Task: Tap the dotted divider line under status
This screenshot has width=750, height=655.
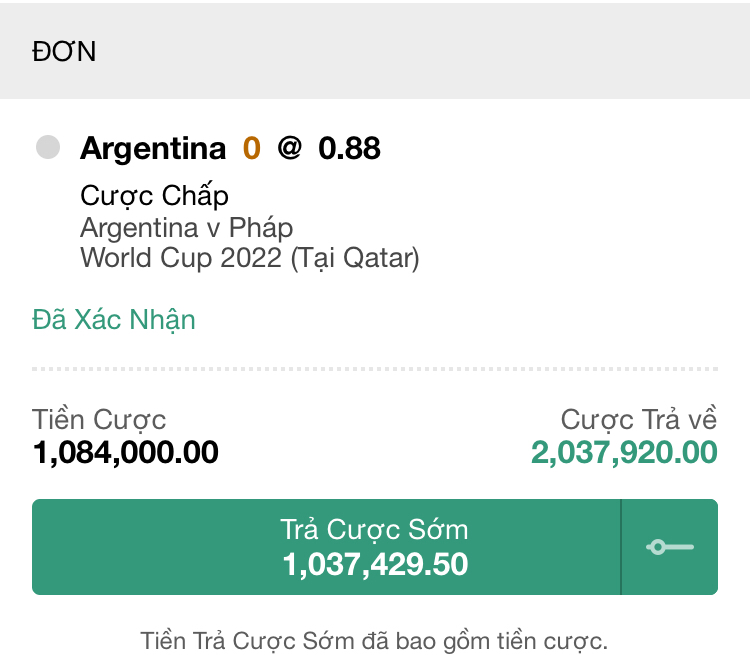Action: [x=375, y=369]
